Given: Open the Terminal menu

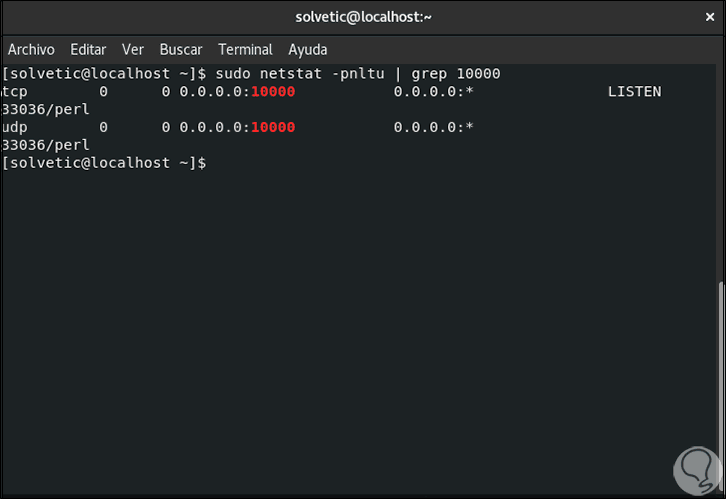Looking at the screenshot, I should (245, 49).
